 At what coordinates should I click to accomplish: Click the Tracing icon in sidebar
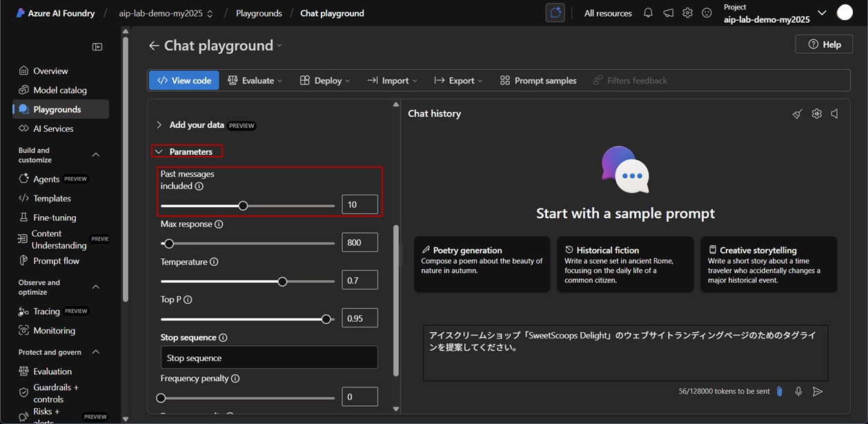[x=24, y=311]
